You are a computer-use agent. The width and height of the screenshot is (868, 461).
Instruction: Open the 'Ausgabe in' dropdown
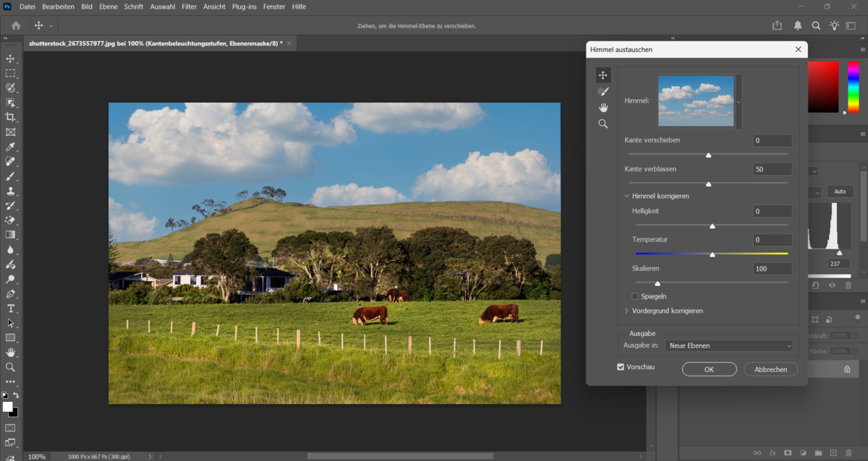728,345
